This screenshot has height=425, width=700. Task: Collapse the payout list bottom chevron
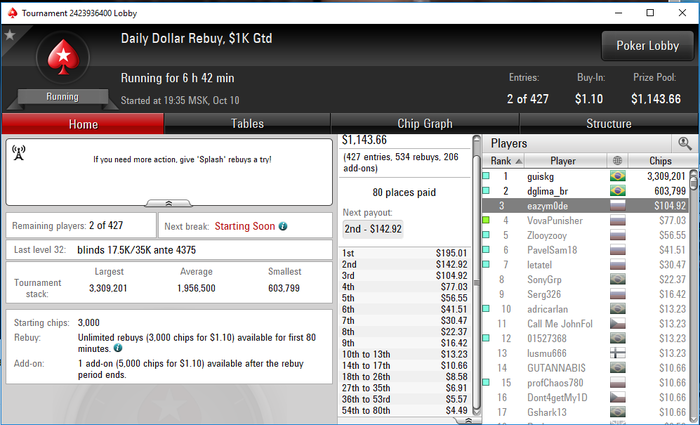[468, 421]
